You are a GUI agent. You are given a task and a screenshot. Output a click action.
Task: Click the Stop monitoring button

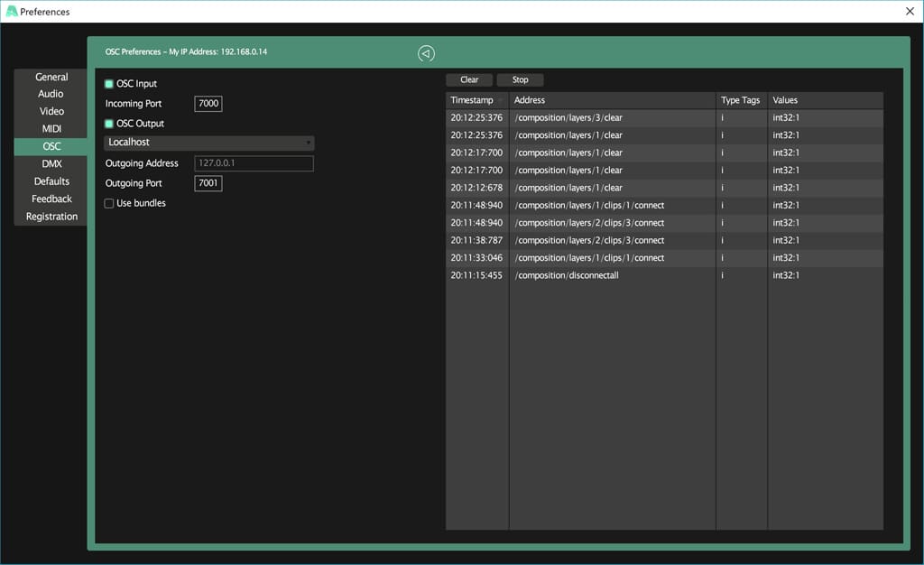point(521,80)
